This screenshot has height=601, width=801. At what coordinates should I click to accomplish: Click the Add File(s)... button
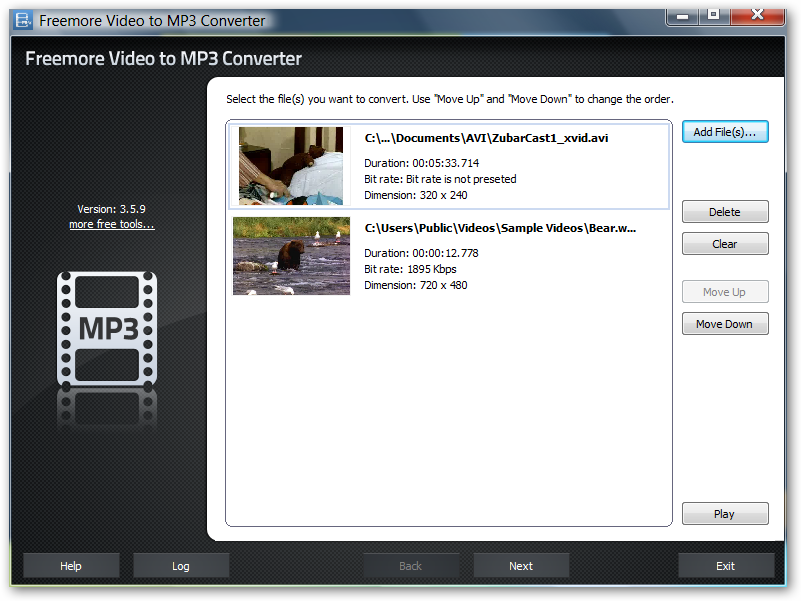coord(725,132)
